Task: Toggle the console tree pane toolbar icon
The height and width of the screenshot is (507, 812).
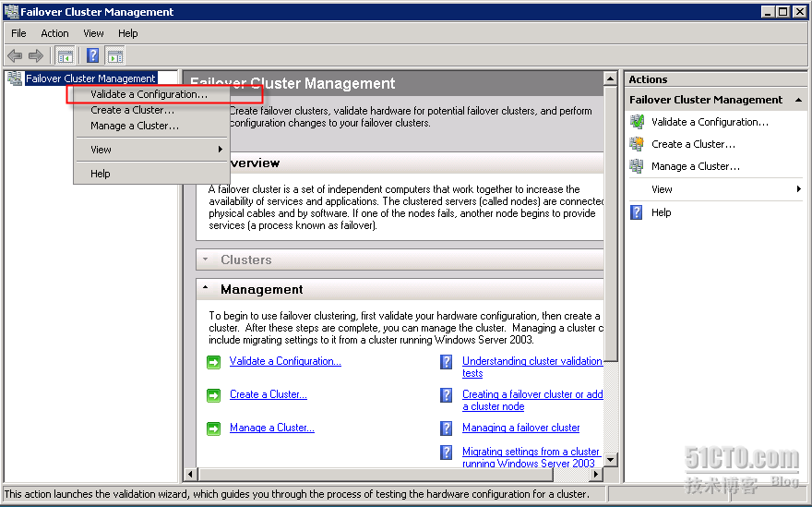Action: pyautogui.click(x=66, y=55)
